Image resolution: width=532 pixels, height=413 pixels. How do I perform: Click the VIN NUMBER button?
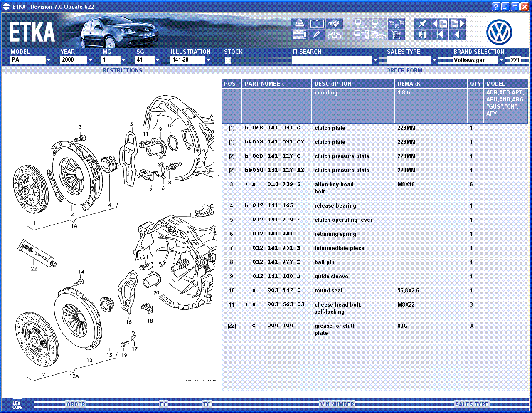[337, 404]
